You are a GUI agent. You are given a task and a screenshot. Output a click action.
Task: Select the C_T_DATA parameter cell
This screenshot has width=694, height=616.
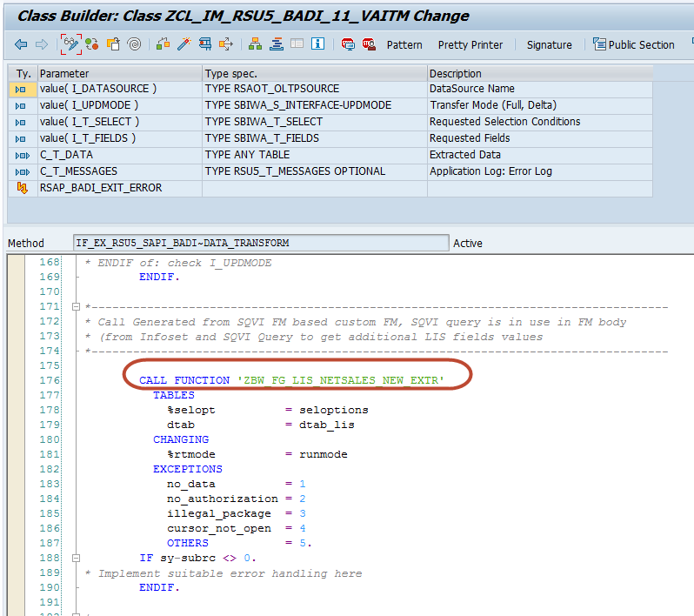pyautogui.click(x=119, y=155)
